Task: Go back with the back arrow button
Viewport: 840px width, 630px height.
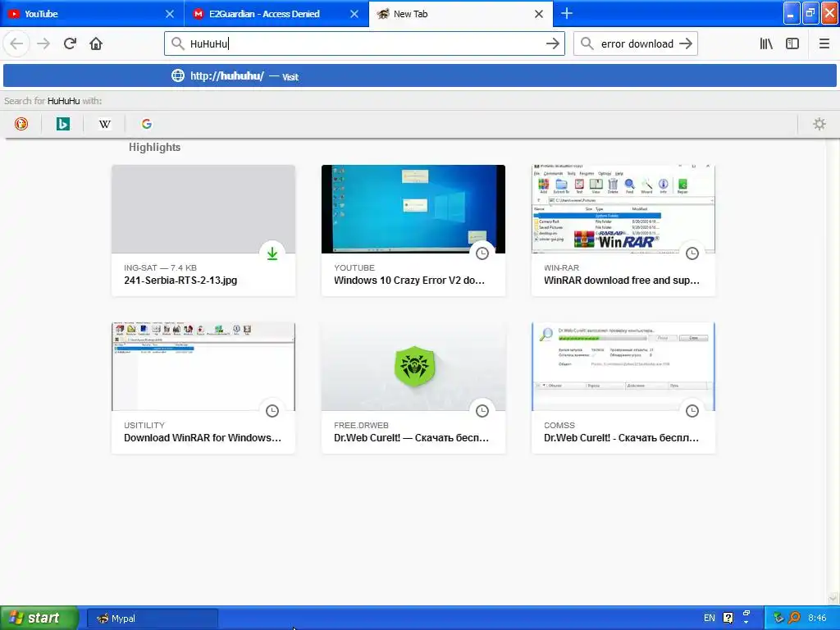Action: 16,44
